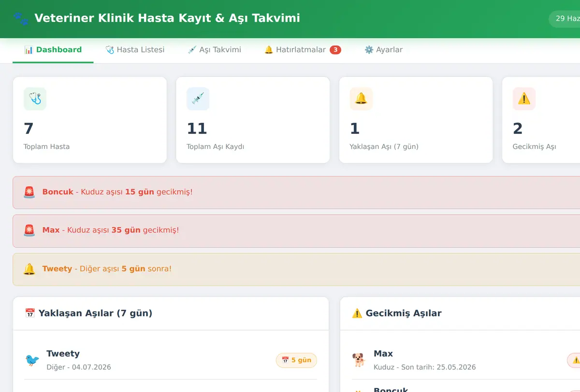Click warning icon in Gecikmiş Aşı card

[524, 99]
